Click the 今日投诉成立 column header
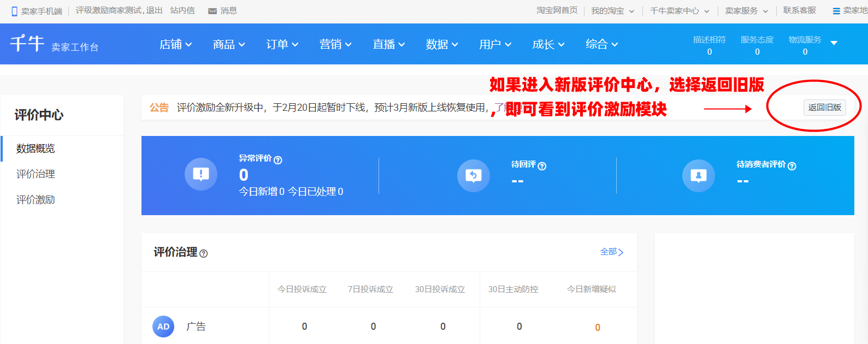Screen dimensions: 868x344 [x=302, y=289]
